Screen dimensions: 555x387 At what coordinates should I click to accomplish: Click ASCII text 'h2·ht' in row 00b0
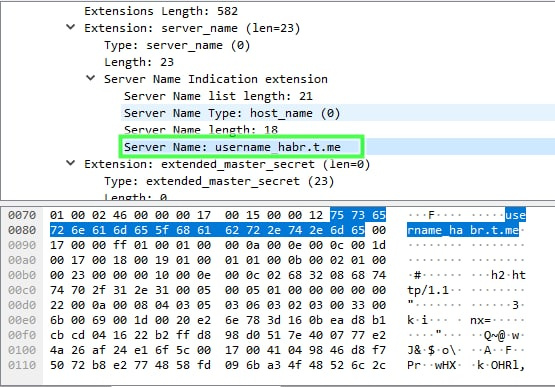tap(508, 275)
